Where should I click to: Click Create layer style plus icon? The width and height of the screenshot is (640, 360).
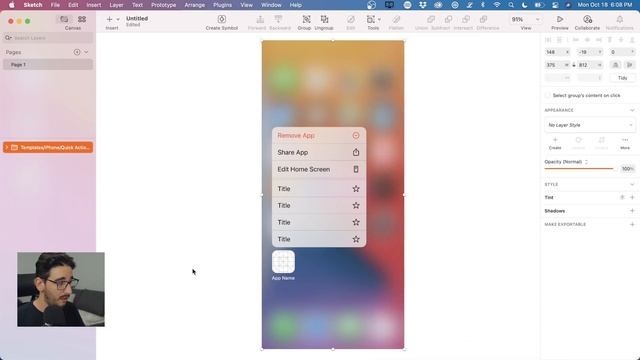click(555, 140)
